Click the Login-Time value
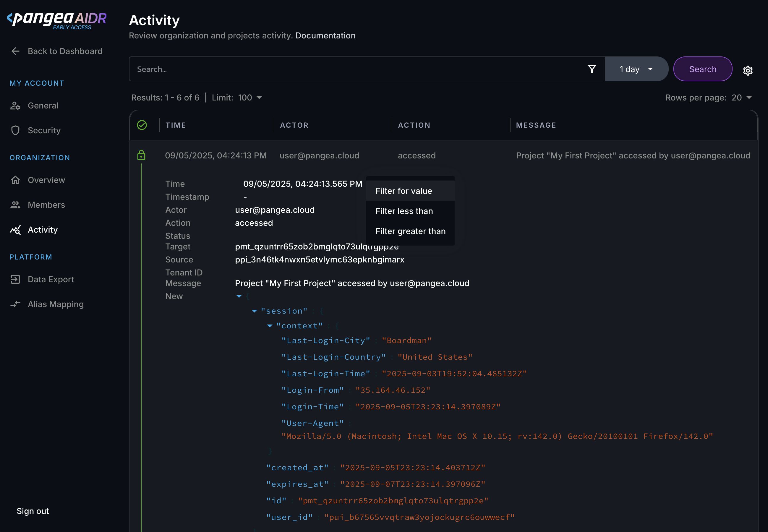 (428, 407)
